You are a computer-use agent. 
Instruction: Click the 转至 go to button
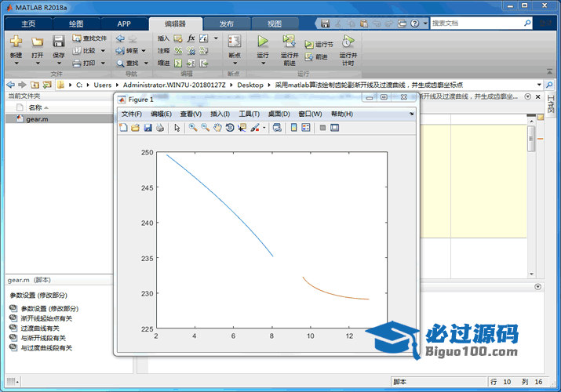(x=127, y=51)
